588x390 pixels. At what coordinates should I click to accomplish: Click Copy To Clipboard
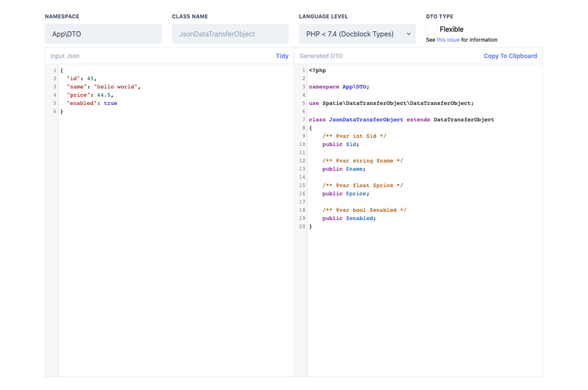point(510,56)
